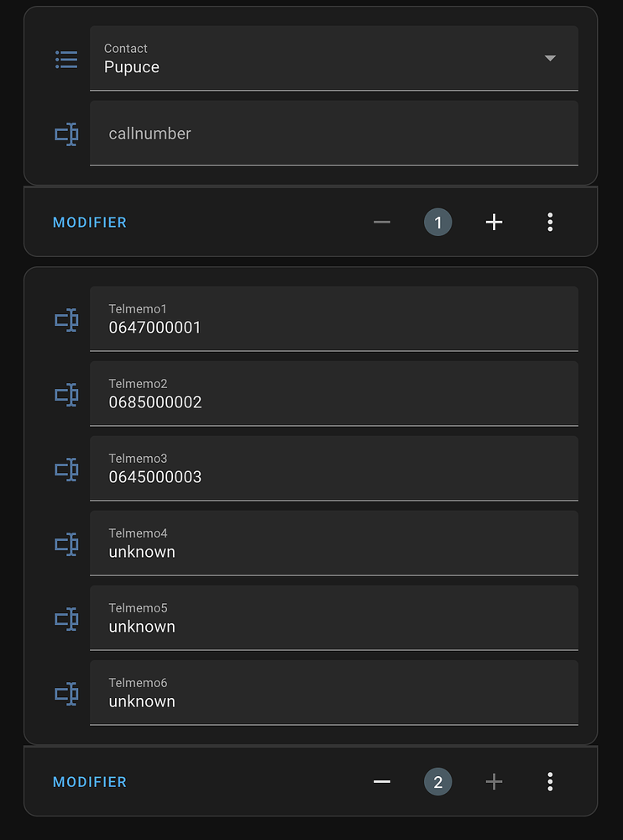This screenshot has width=623, height=840.
Task: Select the variable tag icon next to callnumber
Action: point(66,133)
